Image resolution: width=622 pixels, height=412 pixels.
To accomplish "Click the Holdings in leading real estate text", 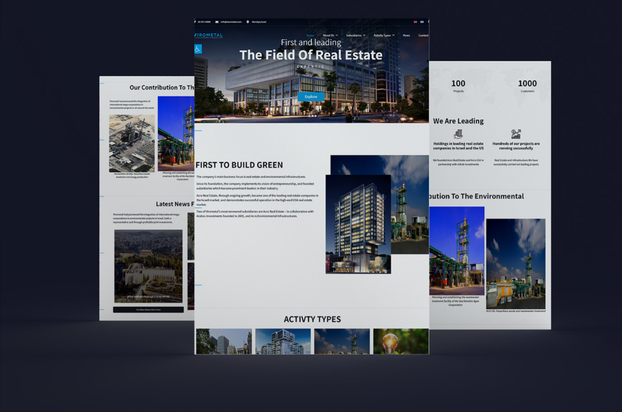I will click(x=458, y=146).
